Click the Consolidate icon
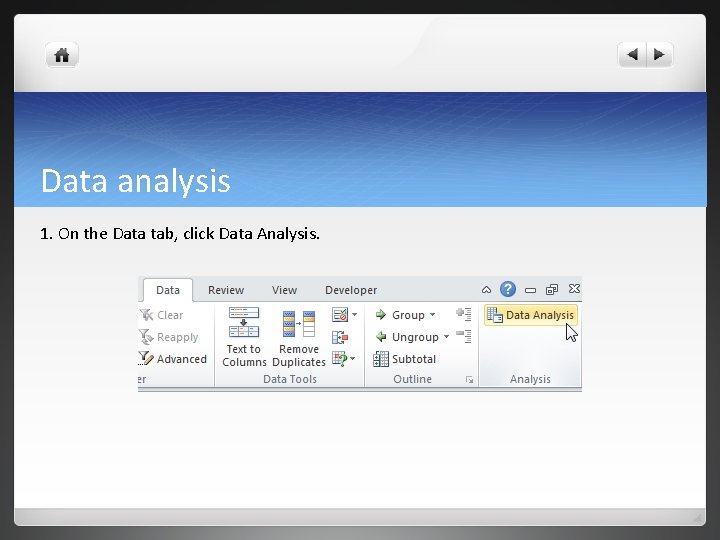 tap(340, 338)
